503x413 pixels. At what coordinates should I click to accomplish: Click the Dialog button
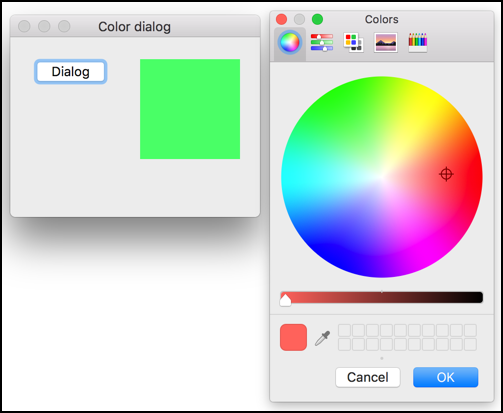70,72
